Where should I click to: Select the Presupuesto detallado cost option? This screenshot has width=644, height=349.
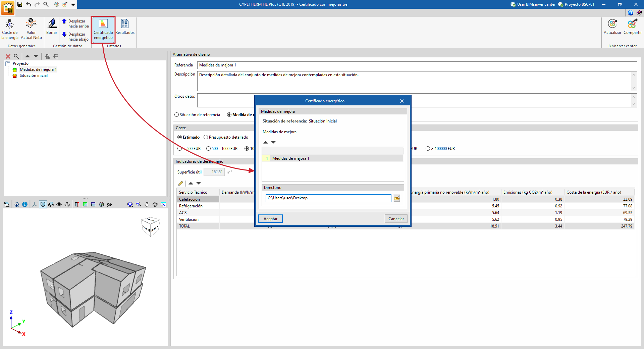pyautogui.click(x=206, y=137)
